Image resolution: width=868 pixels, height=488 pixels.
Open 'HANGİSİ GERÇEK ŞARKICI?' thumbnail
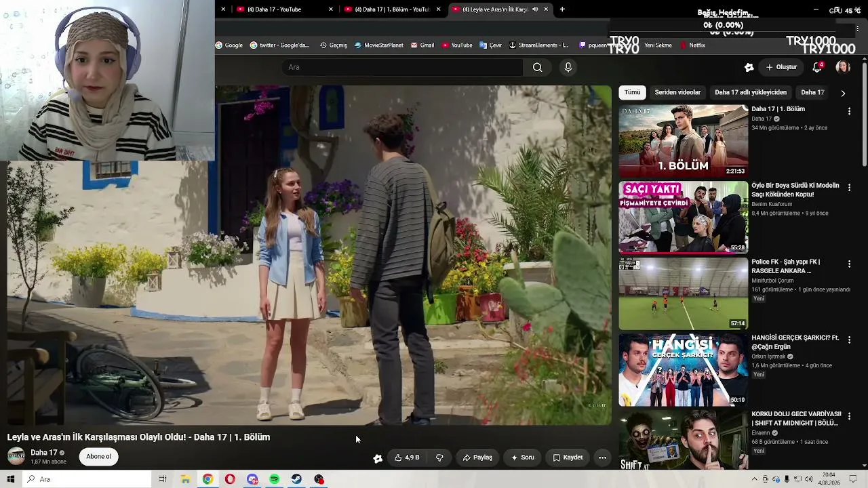(684, 369)
